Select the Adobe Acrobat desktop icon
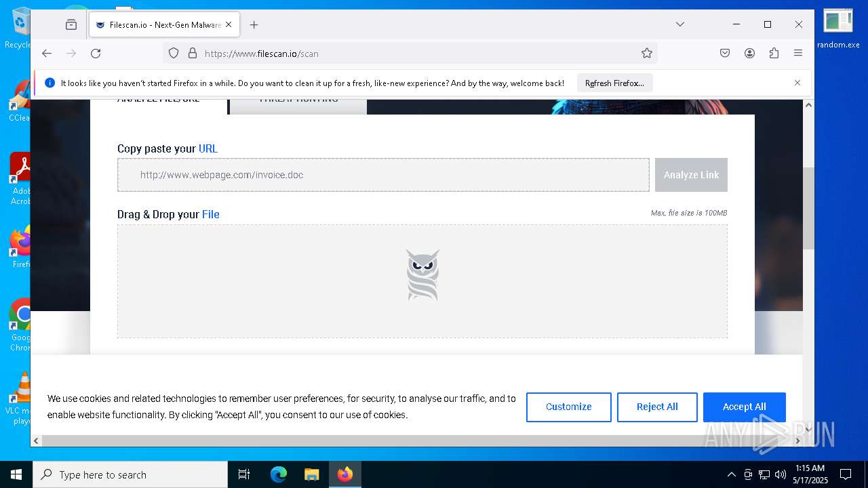 tap(20, 178)
